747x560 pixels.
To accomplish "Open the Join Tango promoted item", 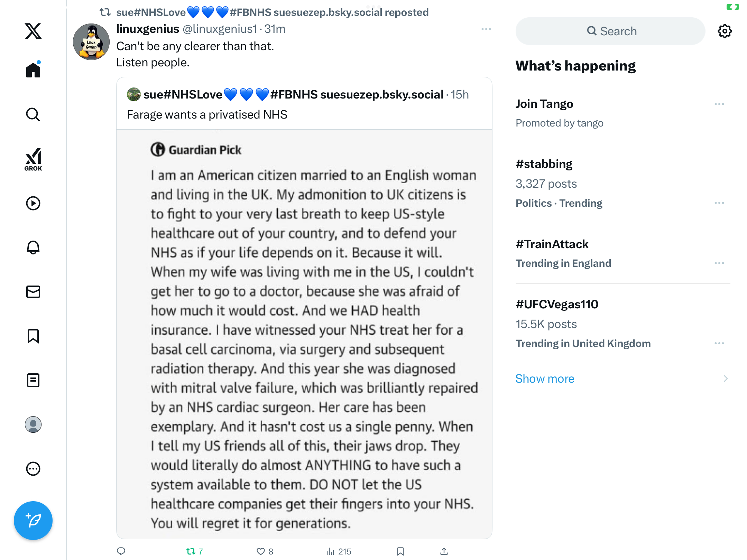I will (544, 104).
